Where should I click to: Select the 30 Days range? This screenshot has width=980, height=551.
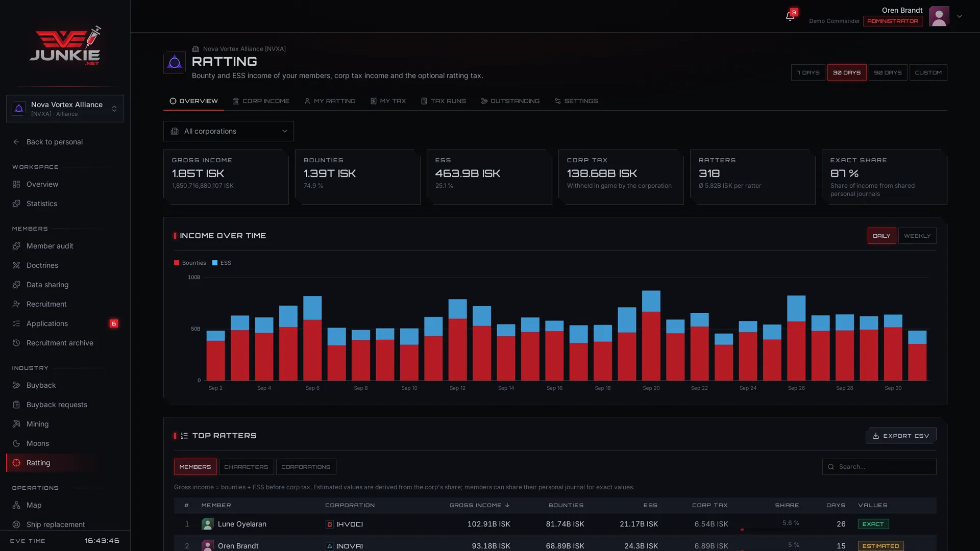point(847,72)
